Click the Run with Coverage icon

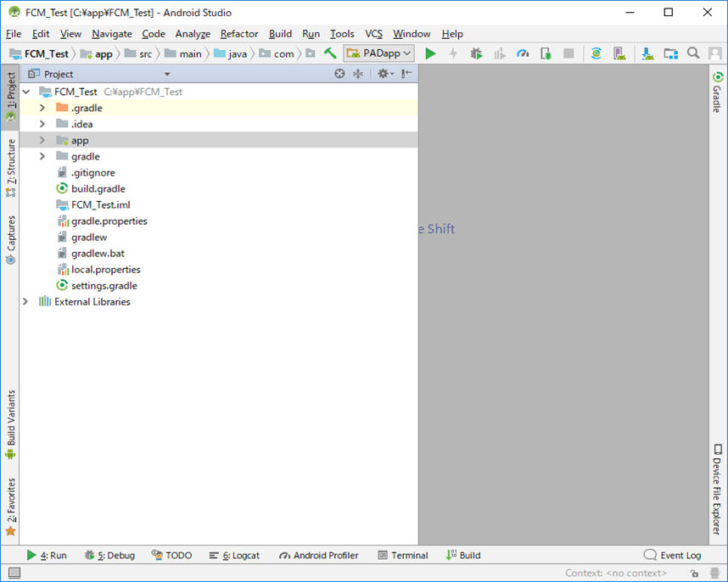point(500,53)
